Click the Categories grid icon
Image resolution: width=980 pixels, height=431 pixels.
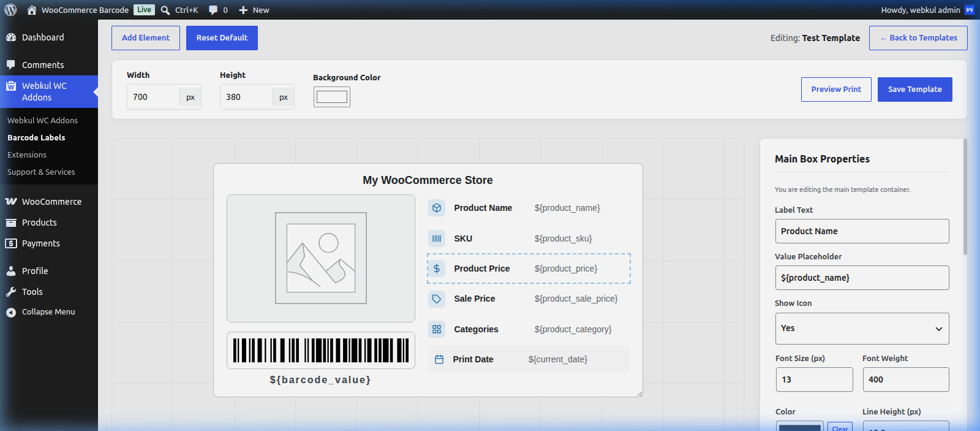click(x=437, y=329)
